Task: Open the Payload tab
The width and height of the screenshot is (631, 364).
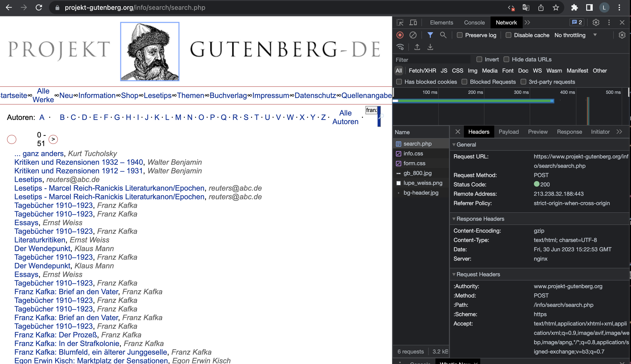Action: [x=508, y=132]
